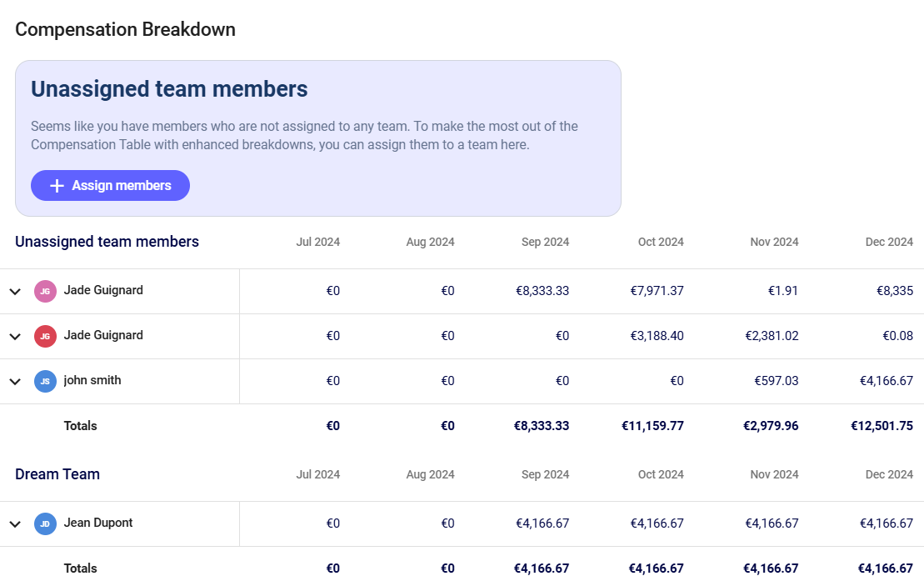Click the pink JG avatar for Jade Guignard

(45, 291)
